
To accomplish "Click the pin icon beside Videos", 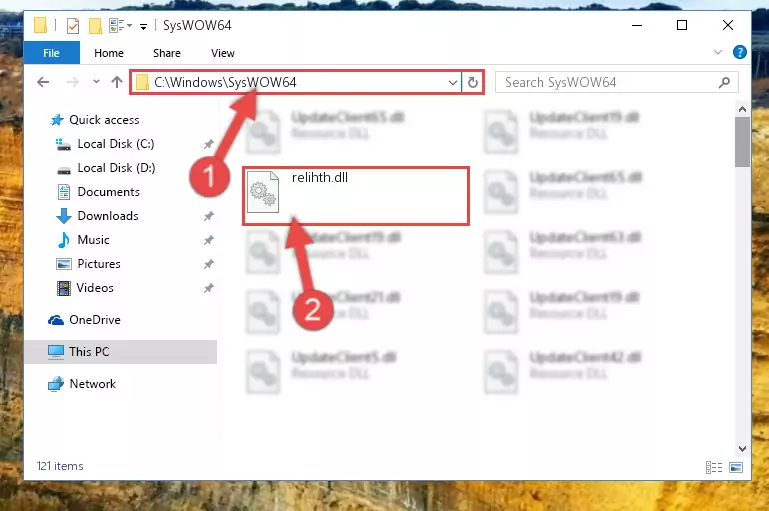I will pos(208,288).
